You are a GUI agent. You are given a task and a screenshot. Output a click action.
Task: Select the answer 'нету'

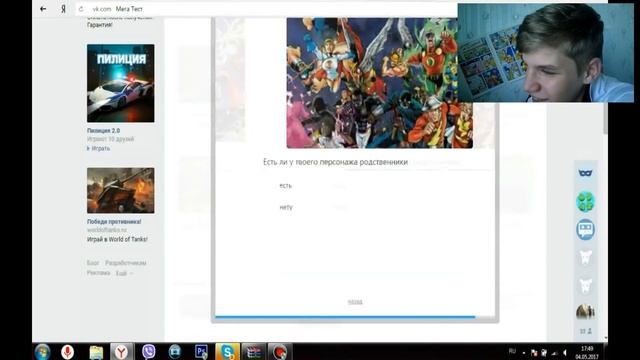pos(286,207)
